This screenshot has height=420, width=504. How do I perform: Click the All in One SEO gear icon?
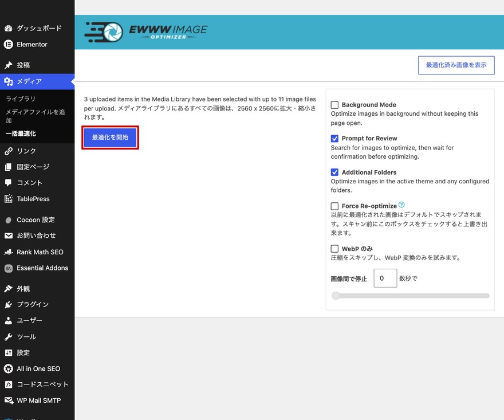pyautogui.click(x=9, y=368)
